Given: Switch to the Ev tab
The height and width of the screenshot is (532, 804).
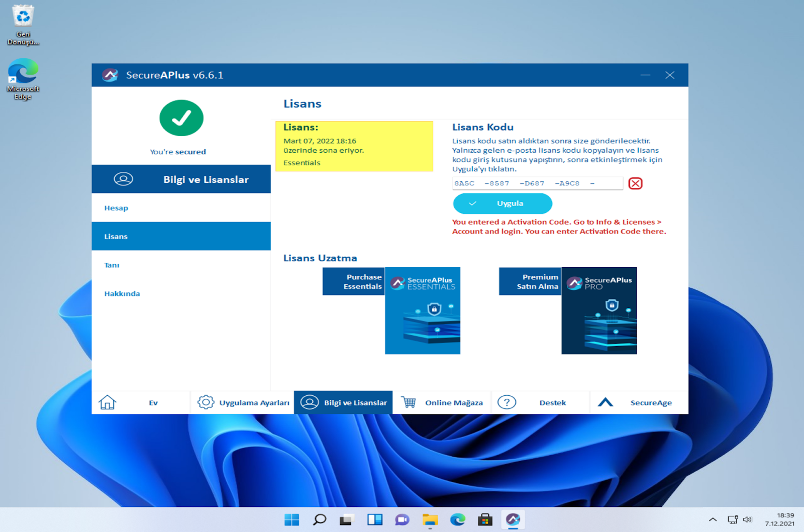Looking at the screenshot, I should click(141, 402).
